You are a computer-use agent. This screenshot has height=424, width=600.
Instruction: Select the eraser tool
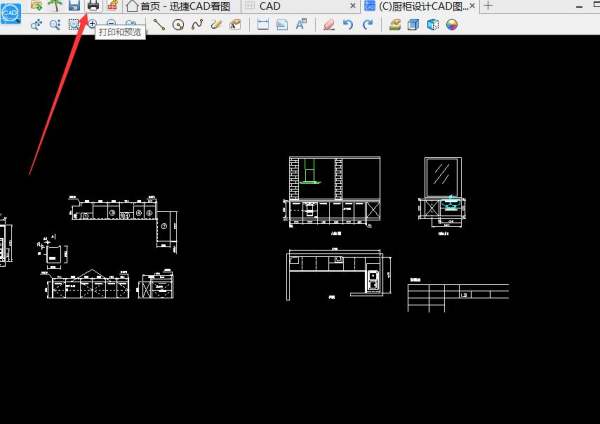328,25
